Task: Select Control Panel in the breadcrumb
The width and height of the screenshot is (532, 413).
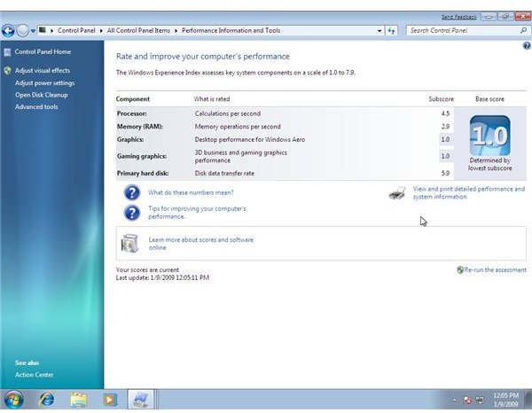Action: (76, 30)
